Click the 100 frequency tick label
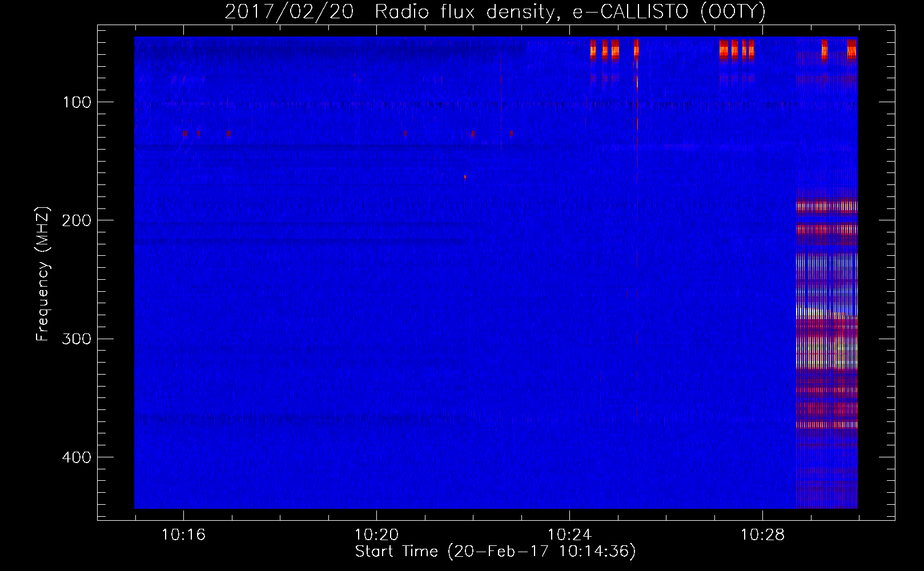 pyautogui.click(x=77, y=102)
